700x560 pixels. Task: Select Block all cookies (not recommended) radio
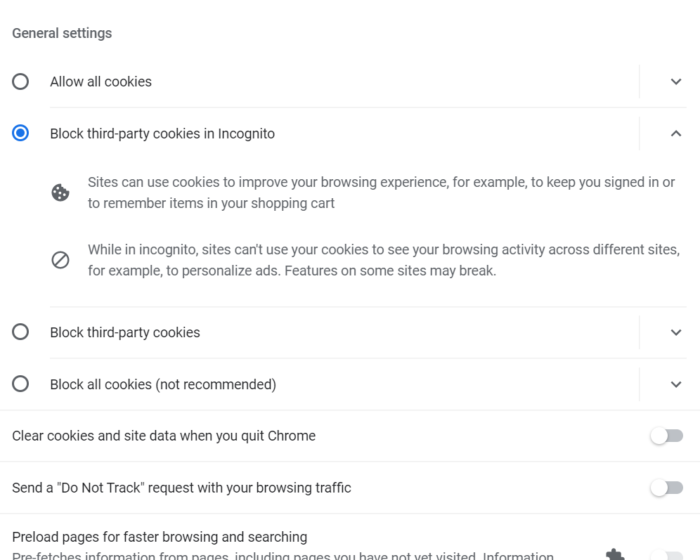21,384
